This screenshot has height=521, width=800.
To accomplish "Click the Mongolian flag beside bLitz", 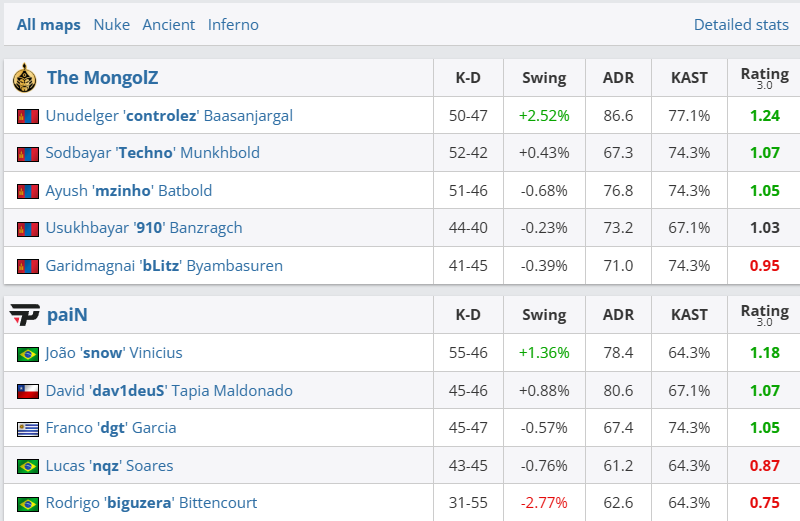I will point(27,266).
